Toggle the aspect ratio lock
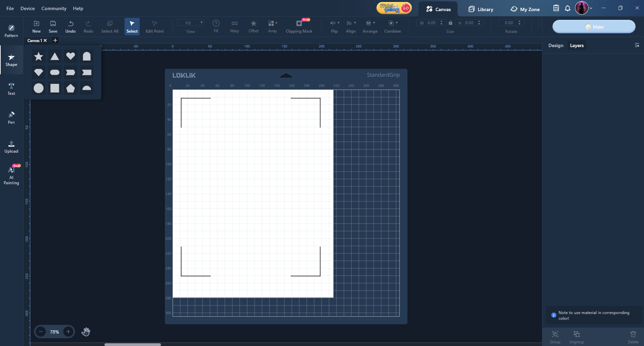 coord(450,23)
